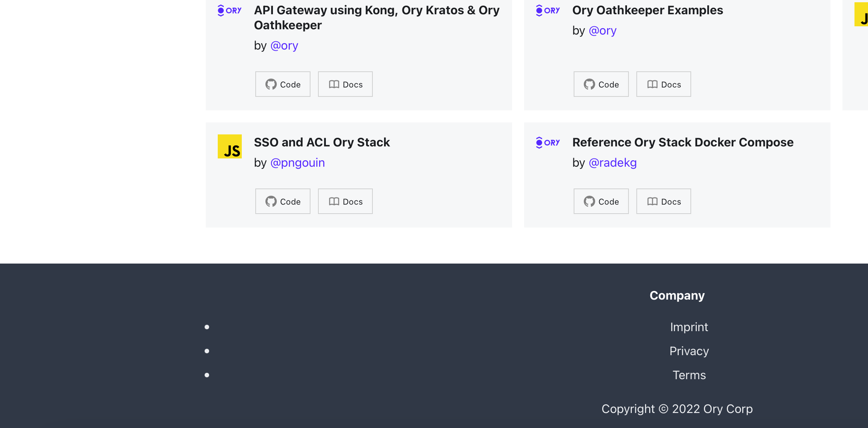Click the Ory logo beside API Gateway example

(x=229, y=10)
